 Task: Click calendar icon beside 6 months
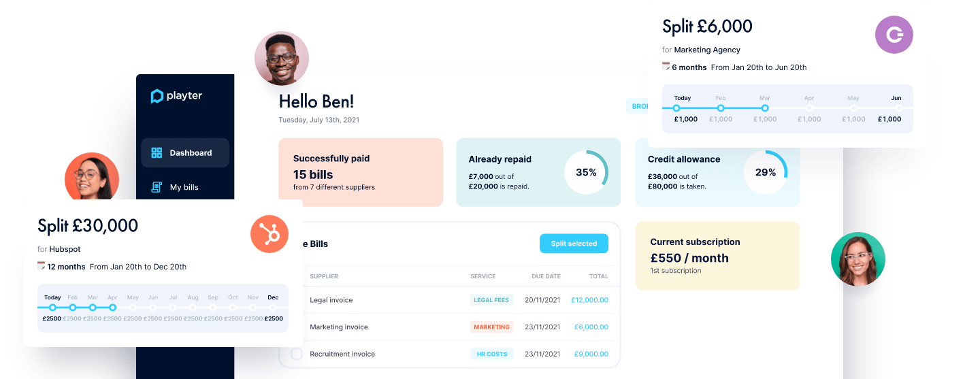[x=666, y=67]
